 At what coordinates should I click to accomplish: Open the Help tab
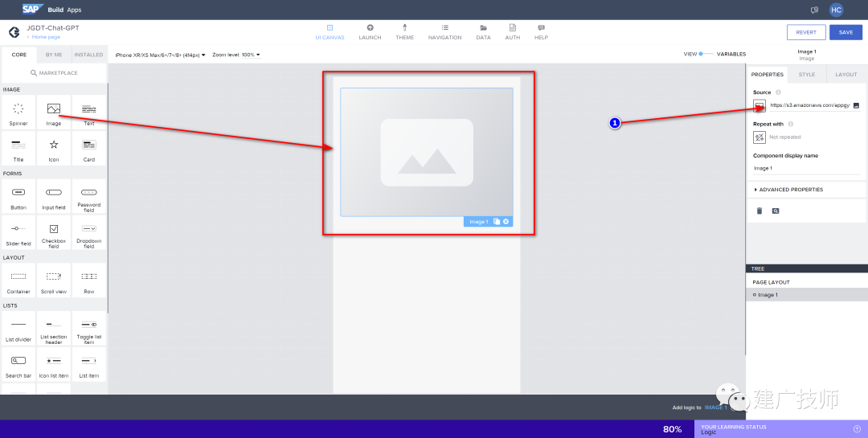point(542,32)
